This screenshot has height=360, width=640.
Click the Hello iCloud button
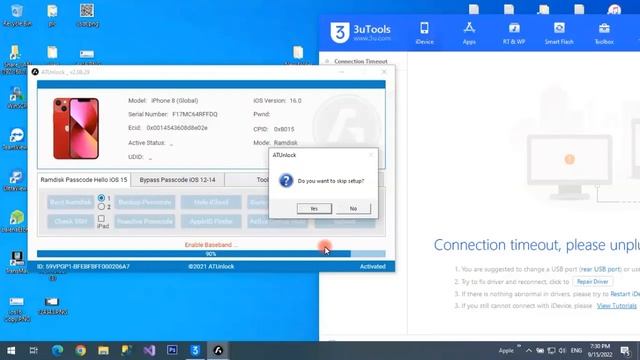[x=211, y=202]
